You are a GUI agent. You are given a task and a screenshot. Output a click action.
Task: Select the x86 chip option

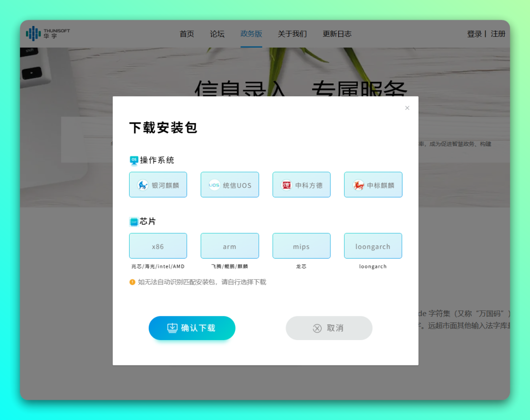pos(158,246)
